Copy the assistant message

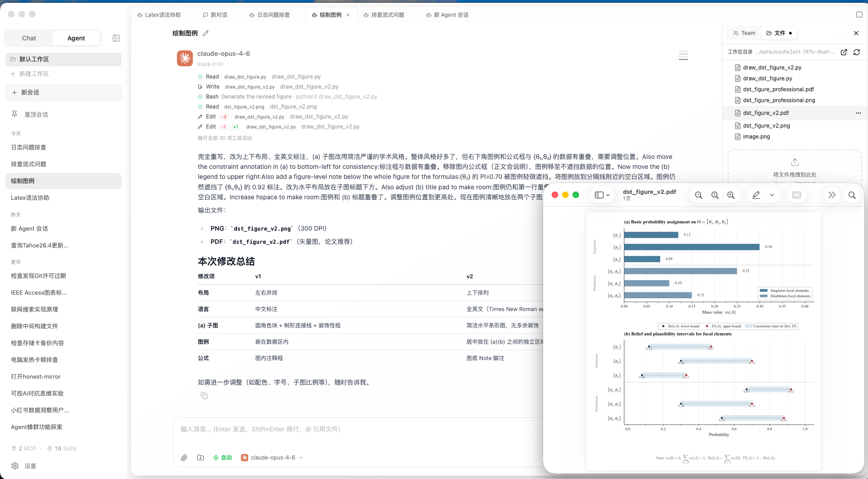tap(204, 395)
